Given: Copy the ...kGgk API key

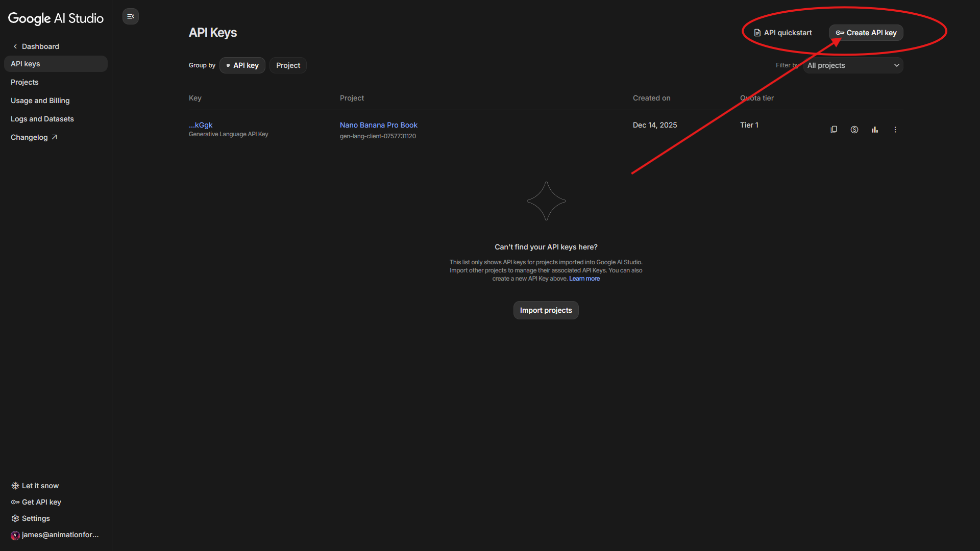Looking at the screenshot, I should 834,130.
